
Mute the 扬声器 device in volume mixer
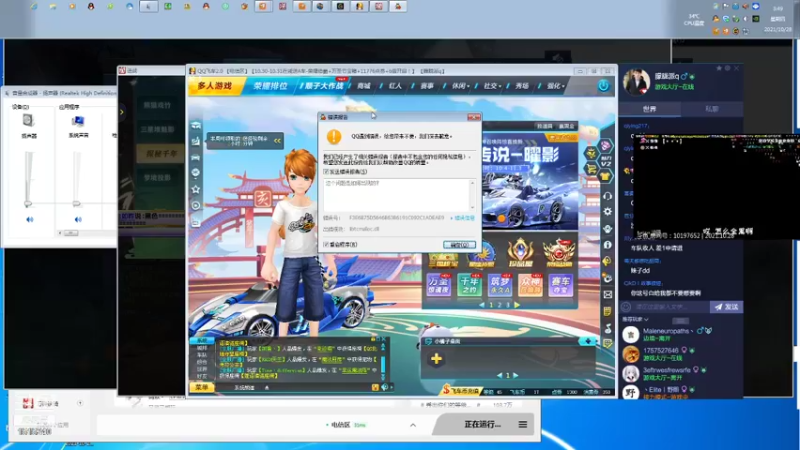click(29, 219)
